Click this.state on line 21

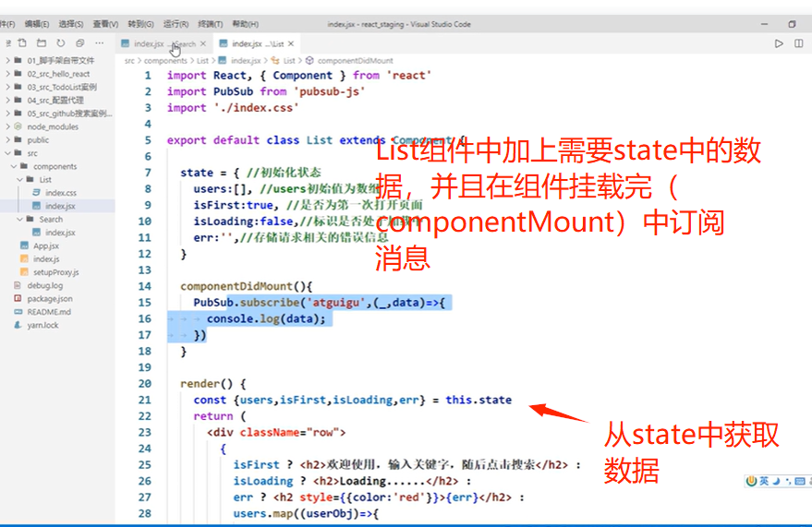tap(479, 400)
